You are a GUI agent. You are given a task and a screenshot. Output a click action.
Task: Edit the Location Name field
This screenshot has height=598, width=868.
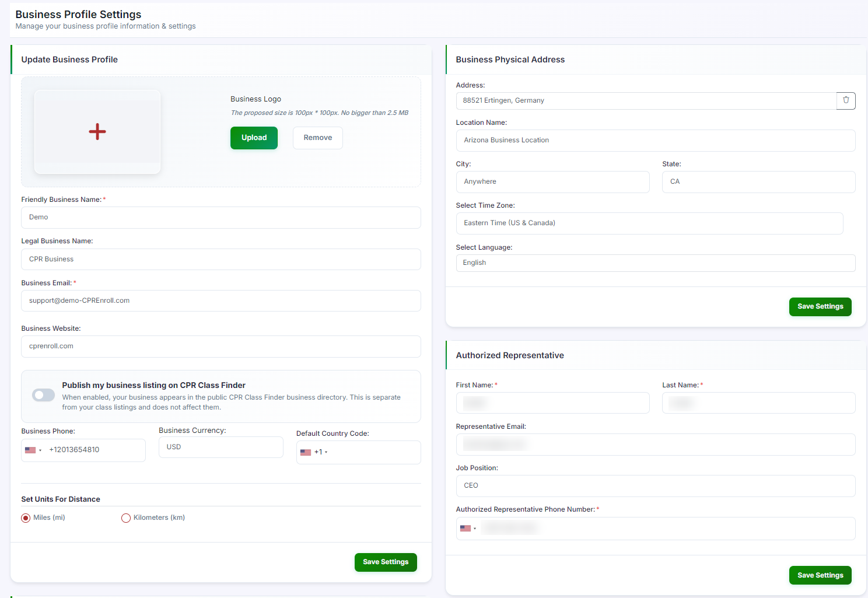tap(656, 141)
